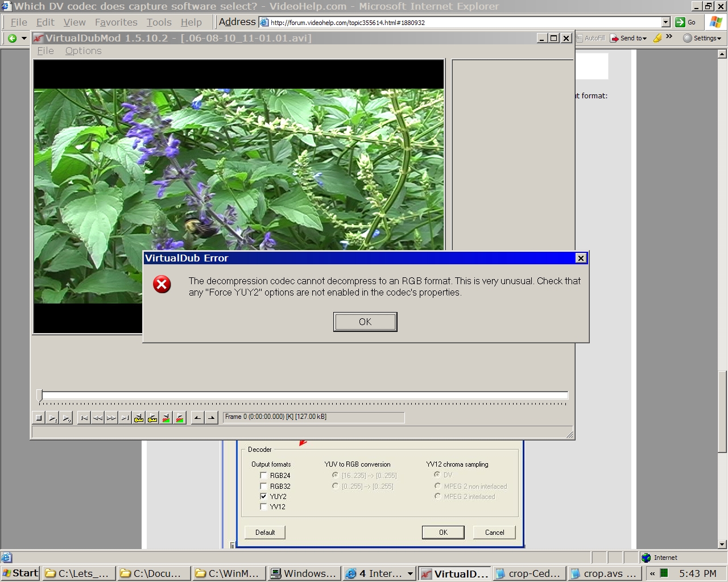728x582 pixels.
Task: Open the Send to dropdown
Action: 628,38
